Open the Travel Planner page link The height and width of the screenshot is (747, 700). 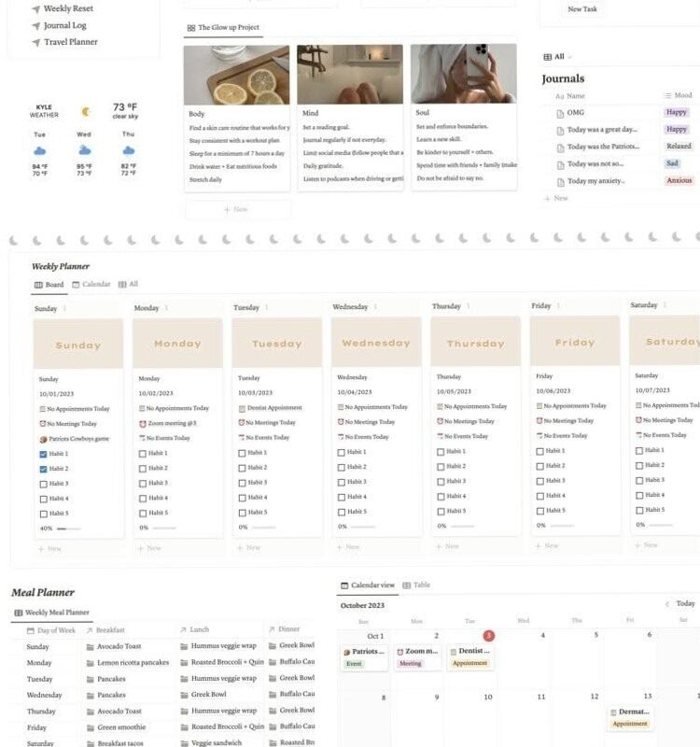pos(64,42)
